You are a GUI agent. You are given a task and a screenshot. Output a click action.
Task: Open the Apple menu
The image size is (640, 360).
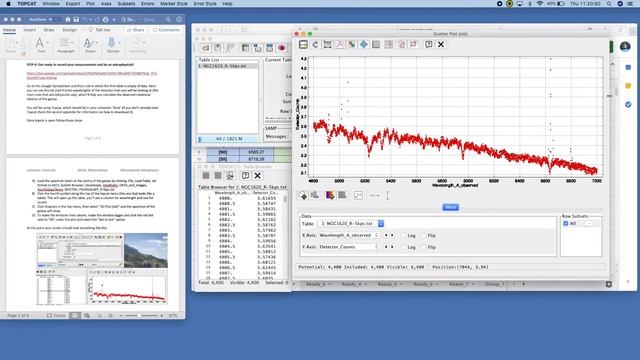point(8,4)
